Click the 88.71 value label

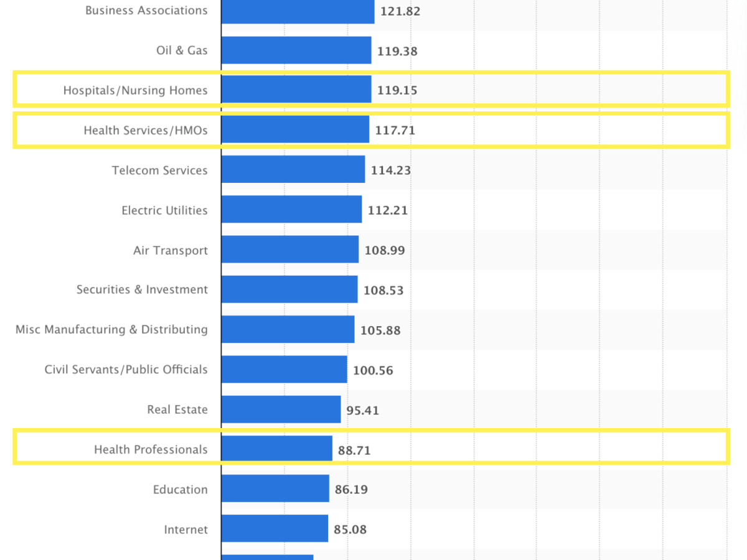click(x=354, y=450)
